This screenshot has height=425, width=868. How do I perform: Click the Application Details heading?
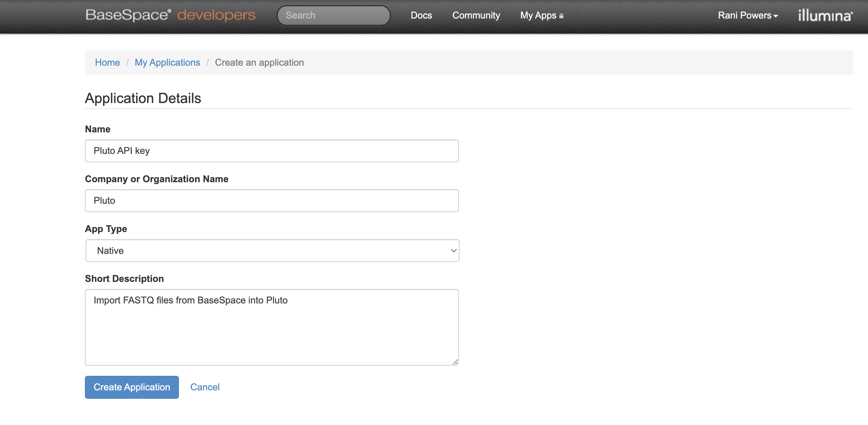coord(143,98)
